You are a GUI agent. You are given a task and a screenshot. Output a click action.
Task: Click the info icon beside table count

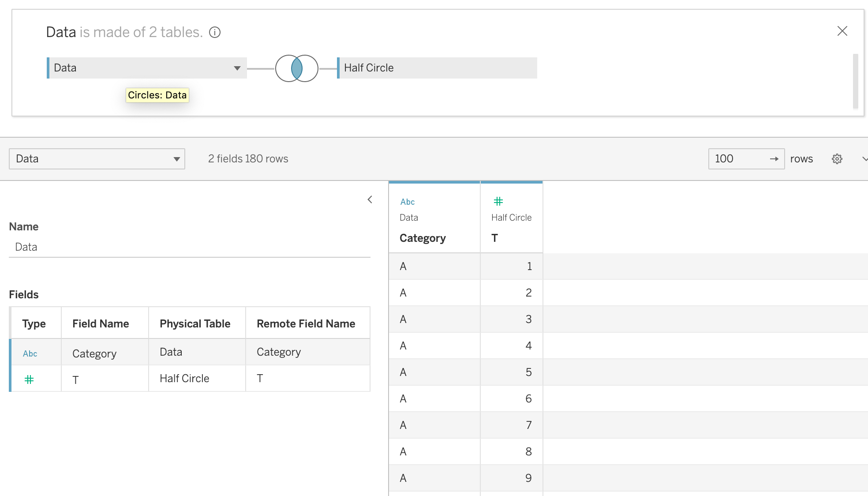point(215,32)
